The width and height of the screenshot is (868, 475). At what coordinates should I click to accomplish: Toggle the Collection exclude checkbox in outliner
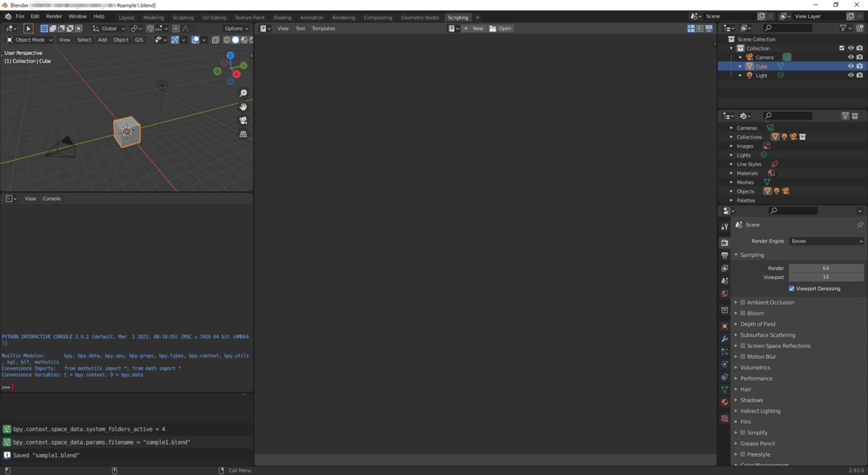842,48
